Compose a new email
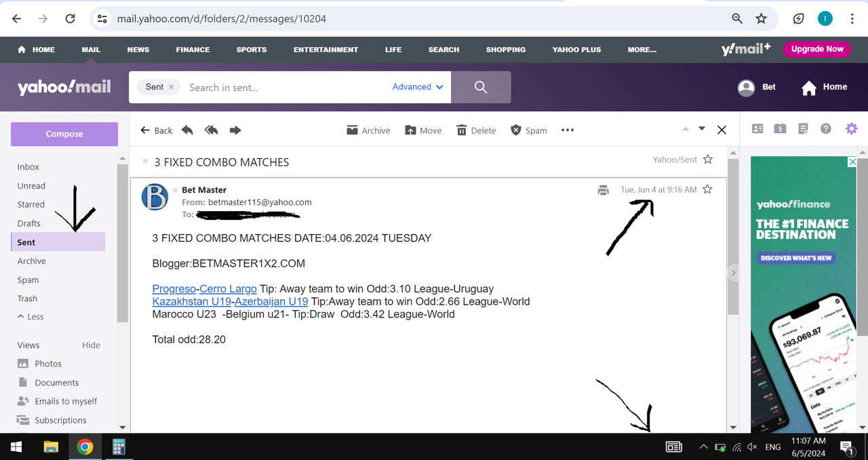Viewport: 868px width, 460px height. (64, 134)
